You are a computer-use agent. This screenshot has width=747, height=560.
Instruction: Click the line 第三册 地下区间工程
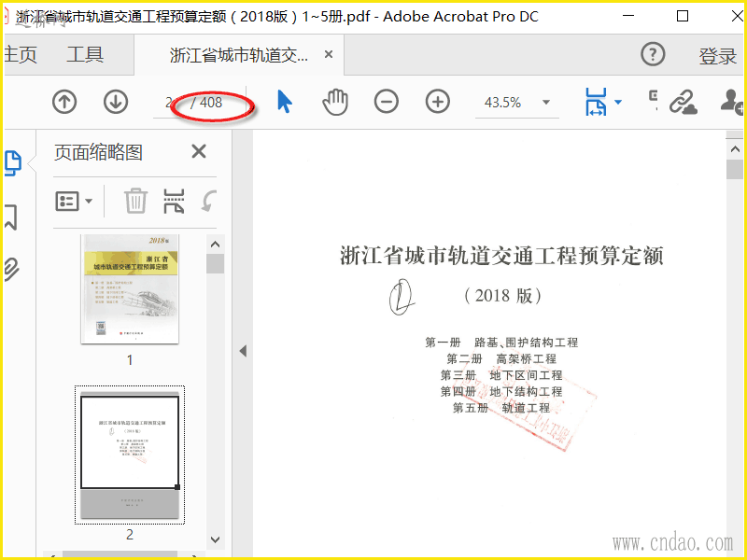[501, 375]
